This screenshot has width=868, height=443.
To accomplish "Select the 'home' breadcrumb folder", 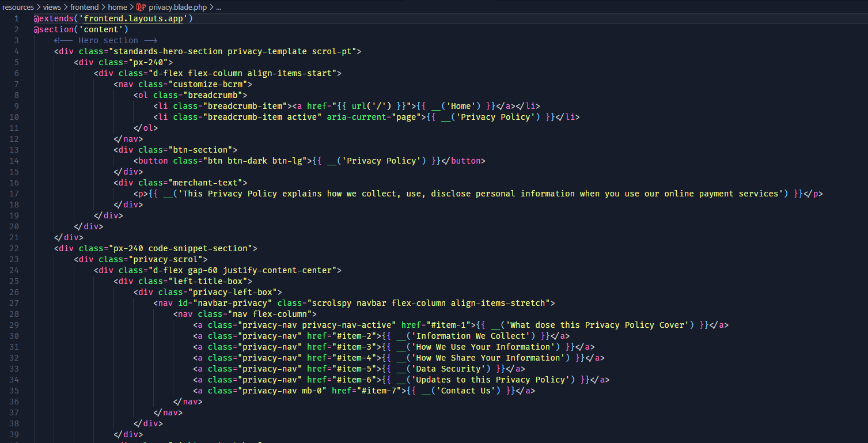I will pos(117,7).
